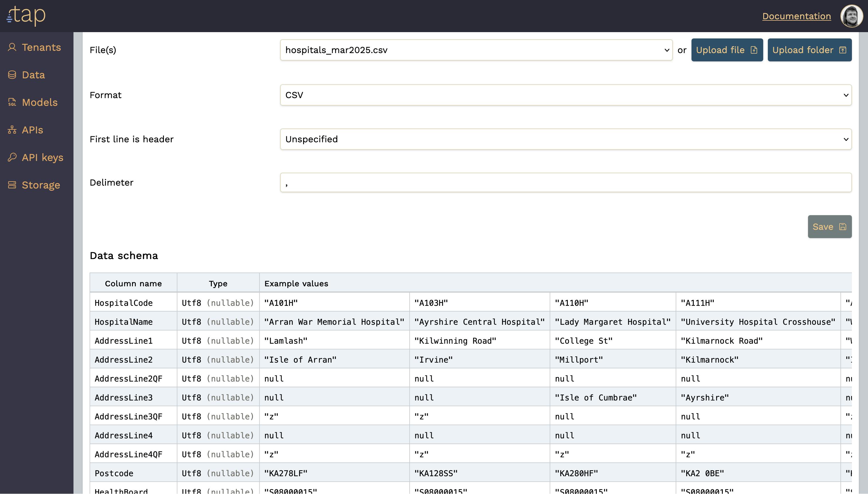Open the API keys page
The image size is (868, 494).
click(42, 157)
